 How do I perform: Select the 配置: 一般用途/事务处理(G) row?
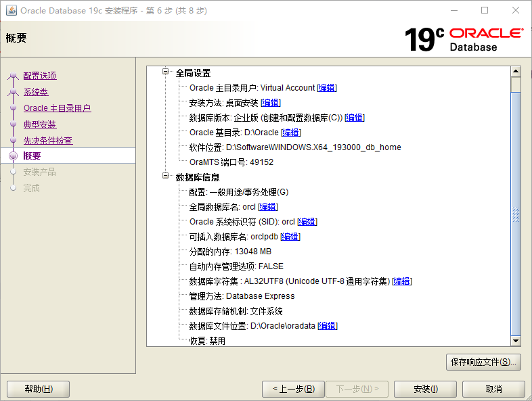point(239,192)
